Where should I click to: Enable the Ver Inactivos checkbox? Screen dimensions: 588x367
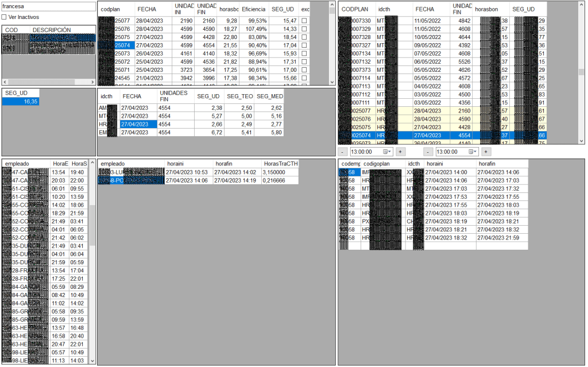[x=5, y=17]
